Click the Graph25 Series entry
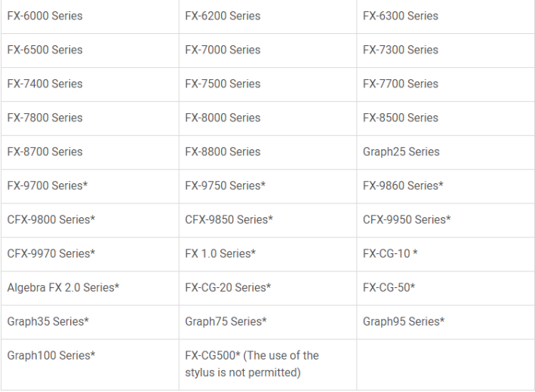The height and width of the screenshot is (392, 535). pos(401,152)
